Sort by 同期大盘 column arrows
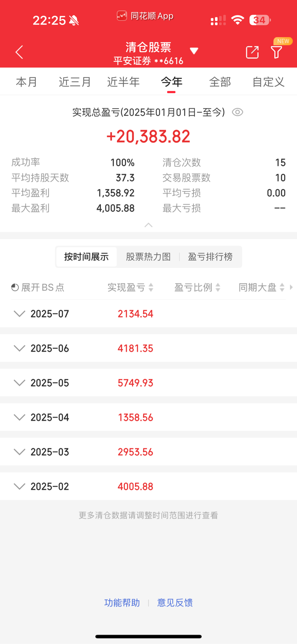Image resolution: width=297 pixels, height=644 pixels. (282, 287)
